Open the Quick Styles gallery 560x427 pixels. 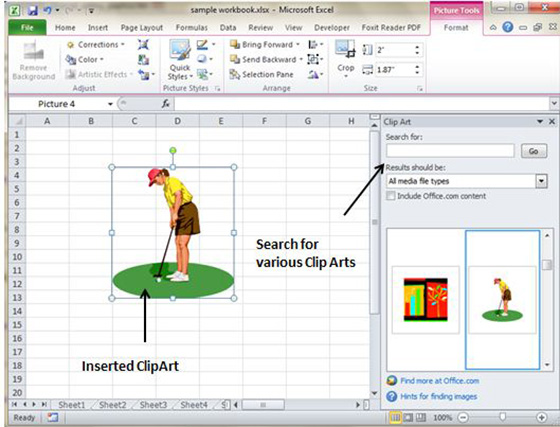[x=180, y=61]
